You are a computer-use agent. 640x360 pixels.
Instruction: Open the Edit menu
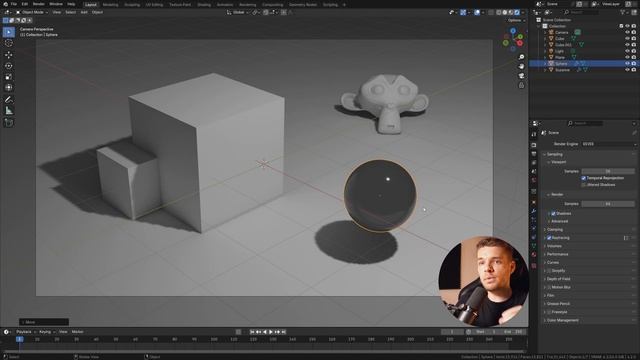click(25, 4)
